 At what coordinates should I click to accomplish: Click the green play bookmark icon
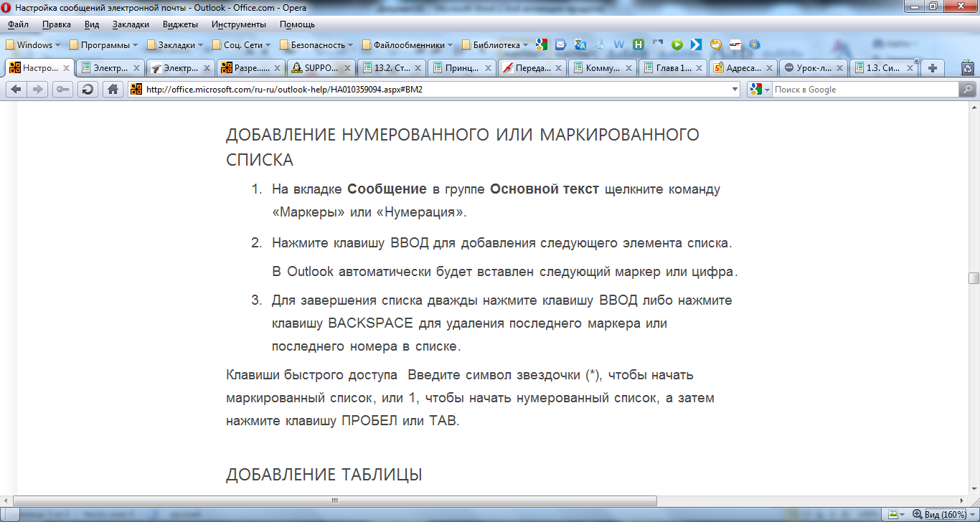point(677,44)
